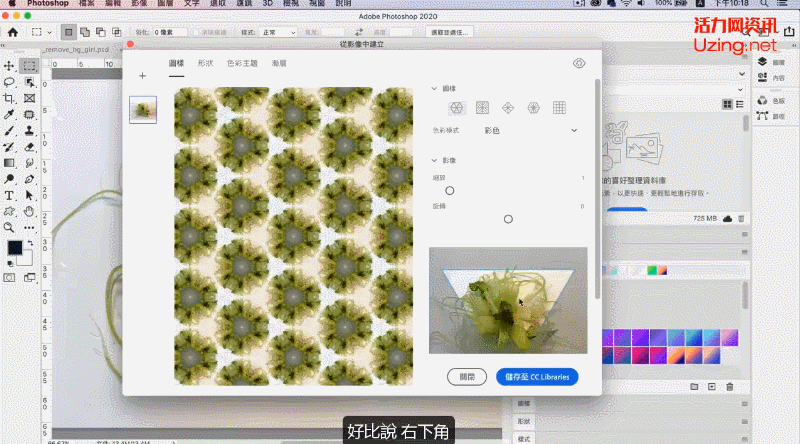This screenshot has height=444, width=800.
Task: Select the Hand tool
Action: (29, 211)
